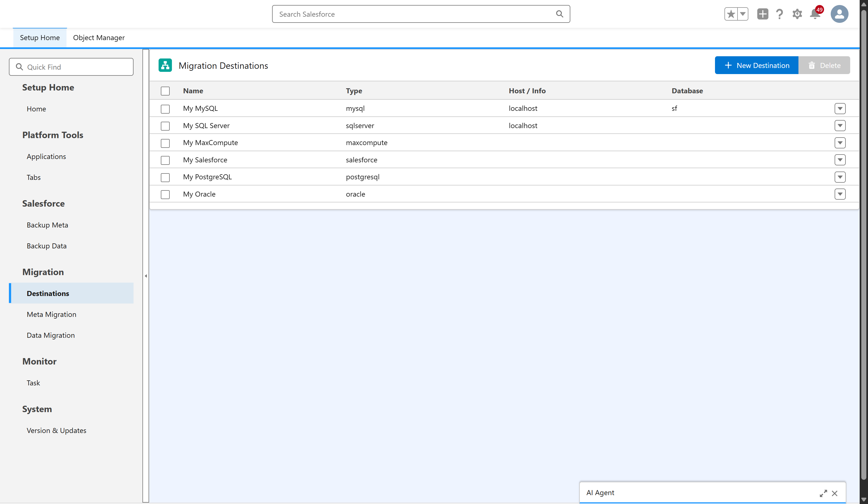Click the My MySQL name cell
The width and height of the screenshot is (868, 504).
point(201,108)
